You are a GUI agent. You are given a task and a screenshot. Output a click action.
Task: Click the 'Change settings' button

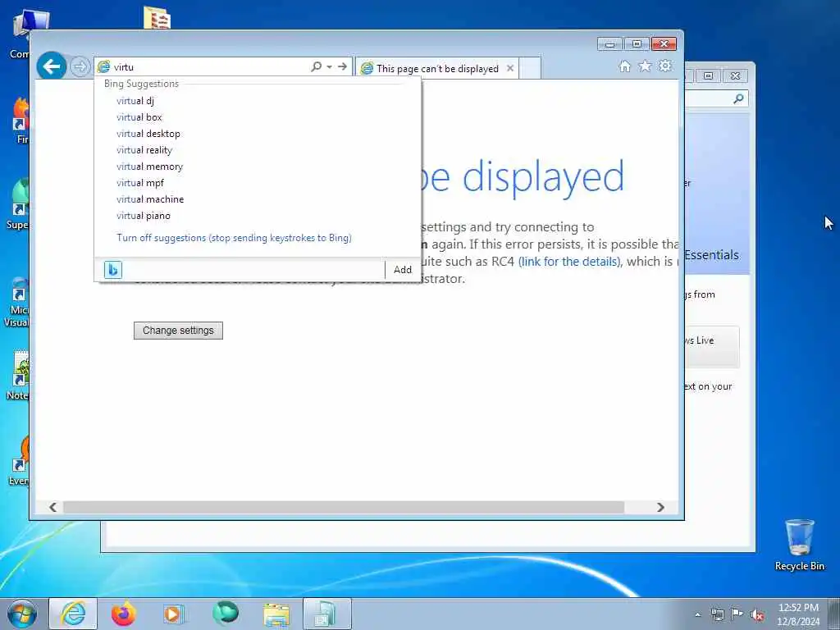[178, 331]
